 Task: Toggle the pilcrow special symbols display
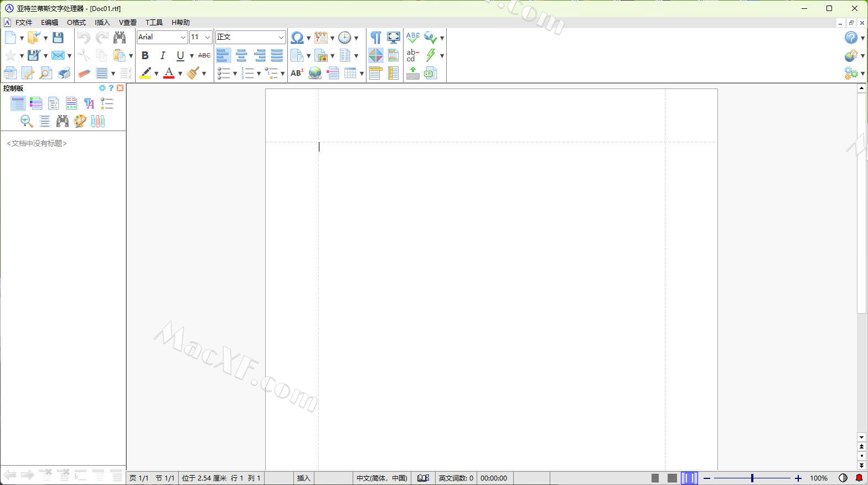376,38
